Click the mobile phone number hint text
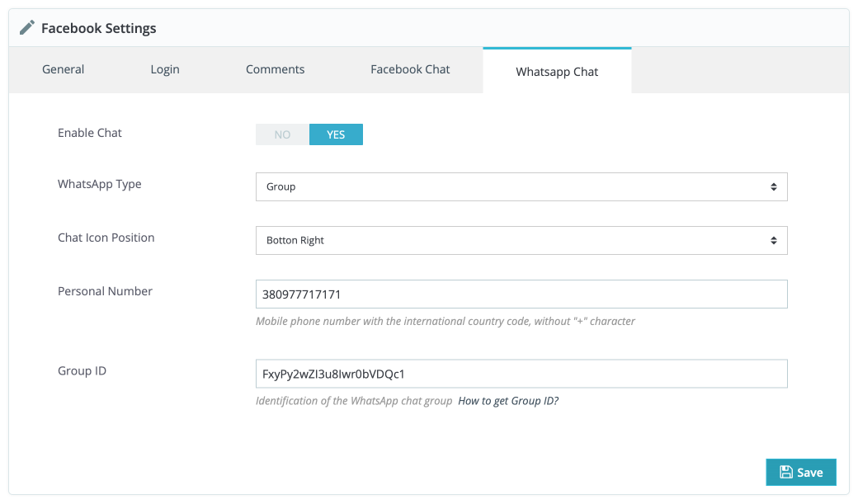 (445, 321)
